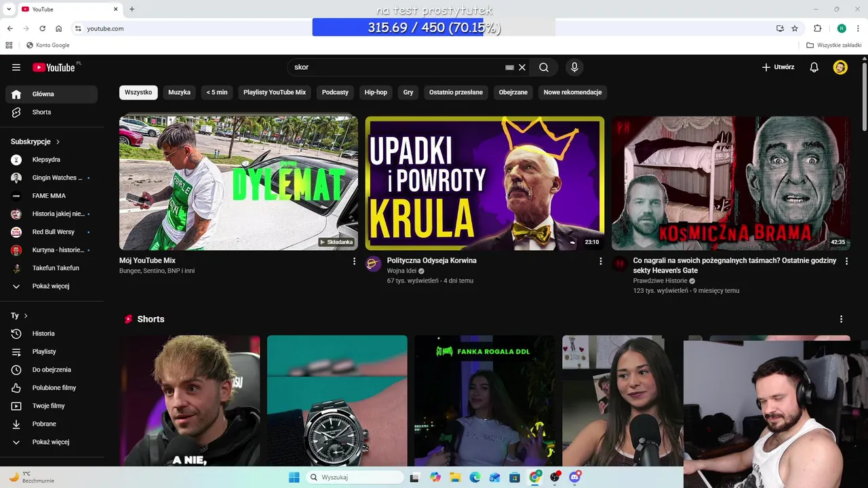This screenshot has height=488, width=868.
Task: Select the Podcasty filter chip
Action: coord(335,92)
